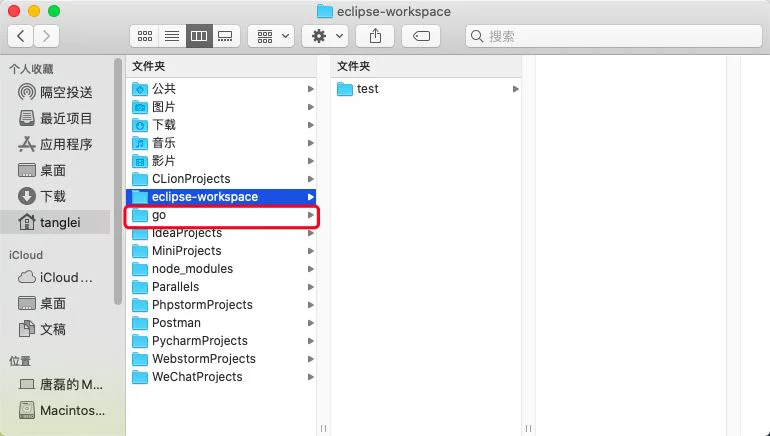Select Macintosh disk in the sidebar
Image resolution: width=770 pixels, height=436 pixels.
tap(55, 410)
